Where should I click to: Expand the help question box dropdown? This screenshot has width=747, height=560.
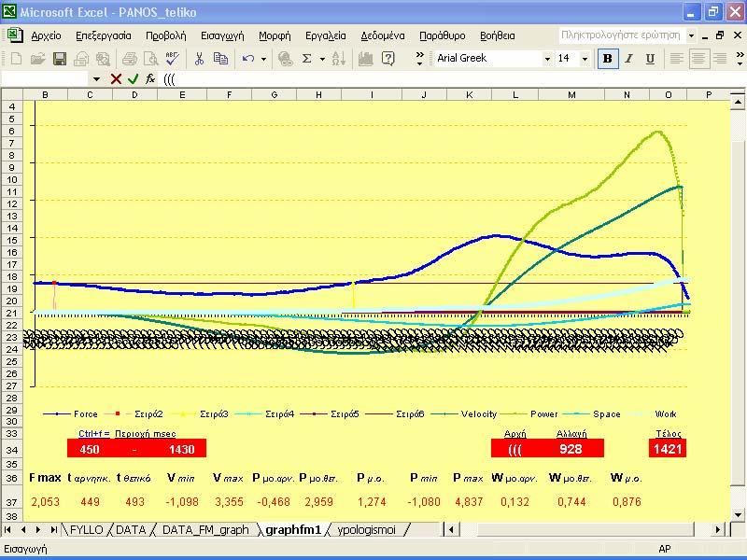click(691, 35)
